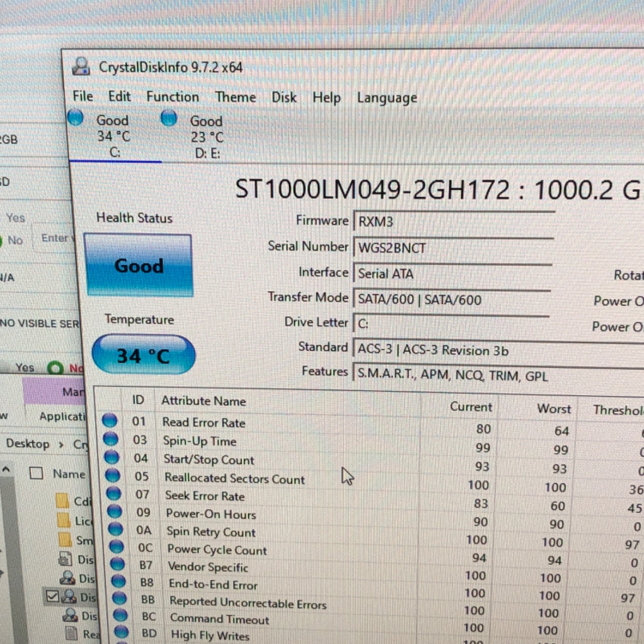Collapse the up chevron above the file list

[6, 469]
